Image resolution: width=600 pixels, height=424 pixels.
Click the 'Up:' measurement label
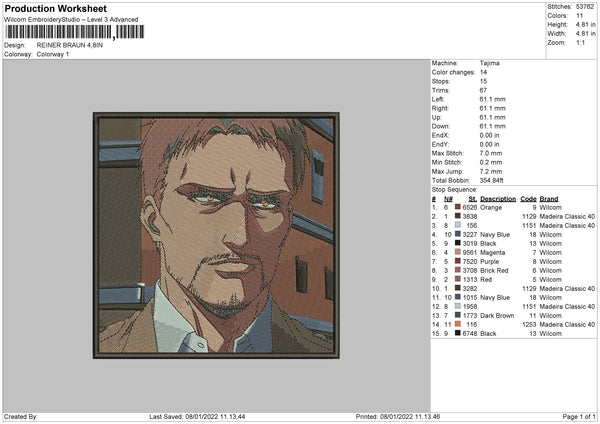[x=436, y=117]
